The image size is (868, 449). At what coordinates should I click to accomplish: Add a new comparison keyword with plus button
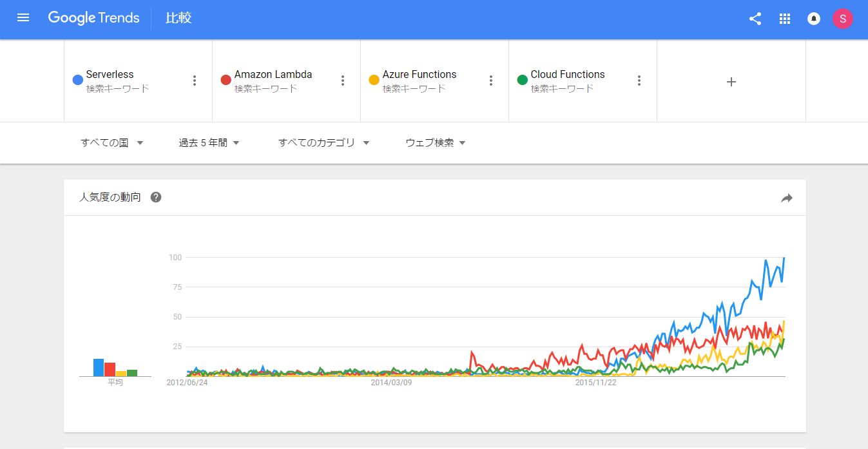point(731,81)
